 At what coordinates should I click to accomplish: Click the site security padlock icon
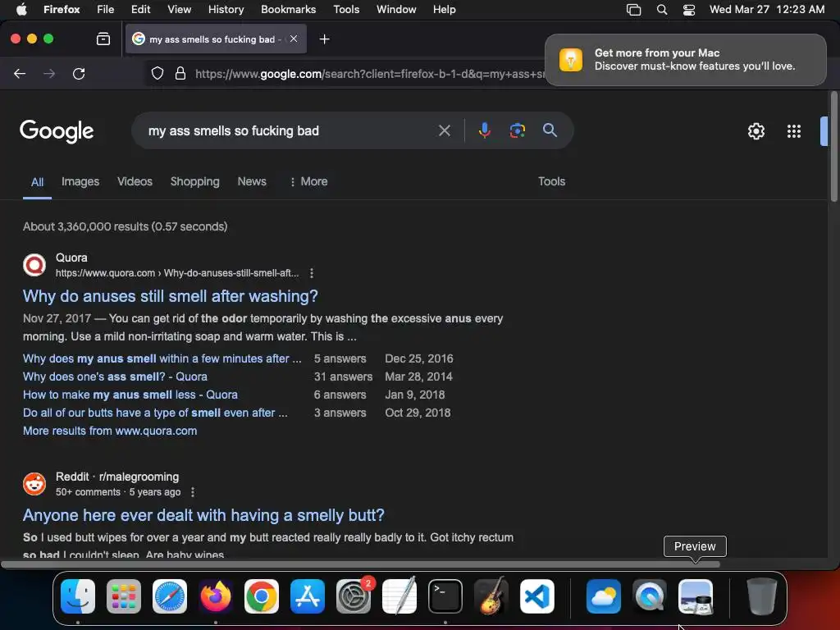pos(180,73)
